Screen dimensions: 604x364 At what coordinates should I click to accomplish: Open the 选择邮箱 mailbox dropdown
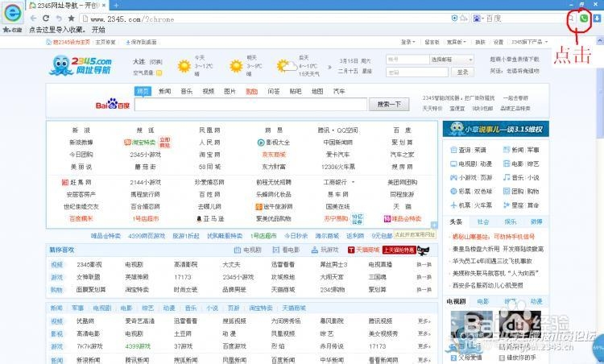coord(452,60)
